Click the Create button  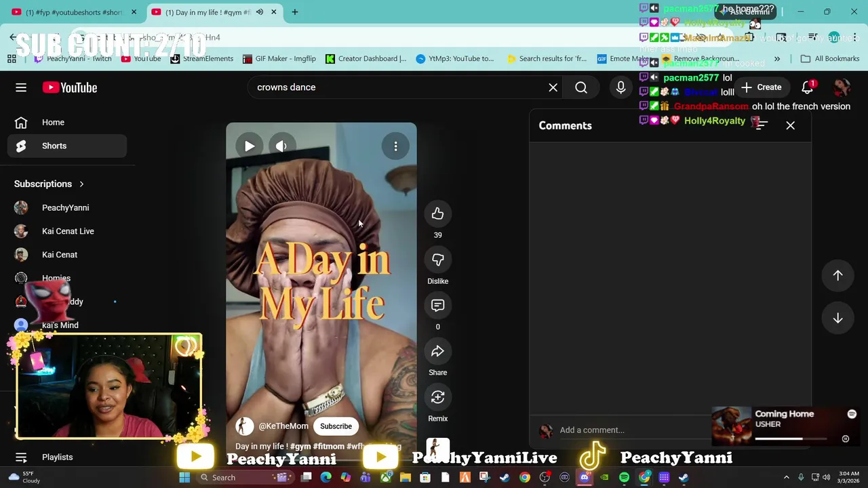pos(762,87)
